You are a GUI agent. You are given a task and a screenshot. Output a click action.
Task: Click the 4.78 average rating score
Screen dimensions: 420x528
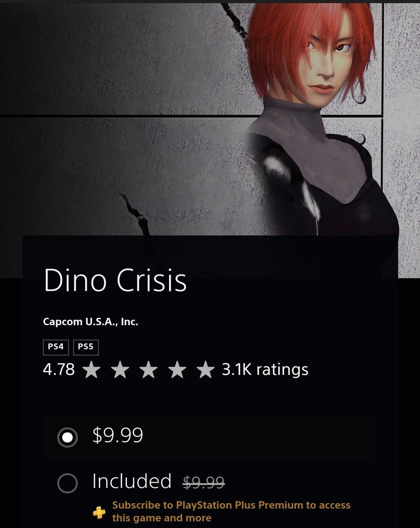pyautogui.click(x=59, y=370)
